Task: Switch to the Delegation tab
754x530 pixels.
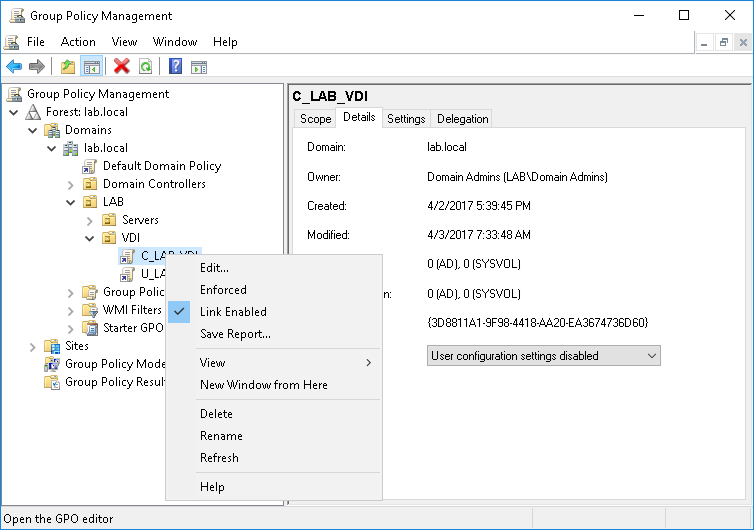Action: [x=462, y=119]
